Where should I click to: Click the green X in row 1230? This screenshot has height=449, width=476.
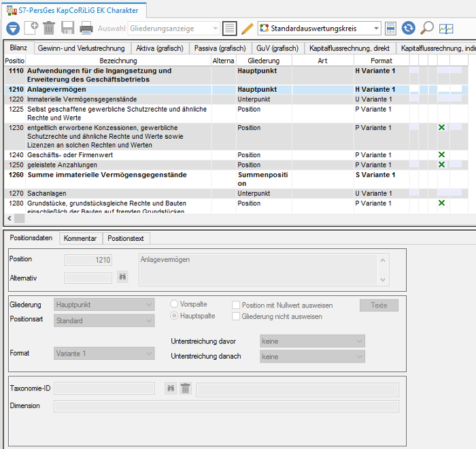tap(442, 127)
